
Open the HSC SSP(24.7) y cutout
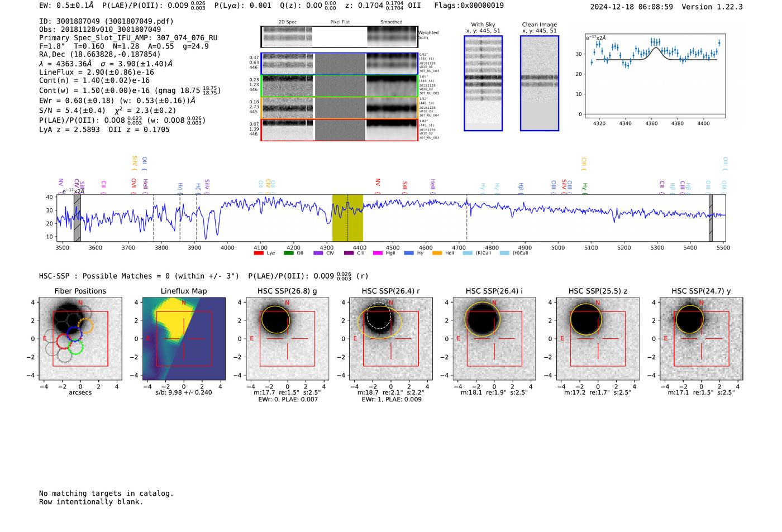tap(702, 339)
